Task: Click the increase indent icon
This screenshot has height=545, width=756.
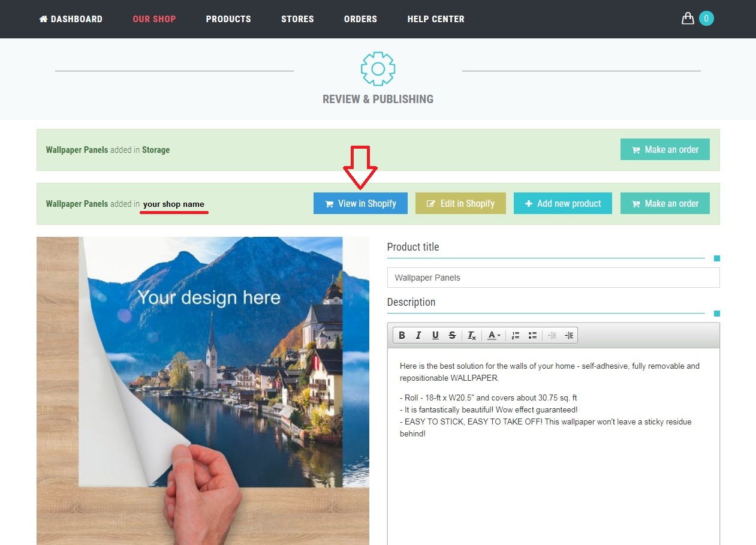Action: point(569,335)
